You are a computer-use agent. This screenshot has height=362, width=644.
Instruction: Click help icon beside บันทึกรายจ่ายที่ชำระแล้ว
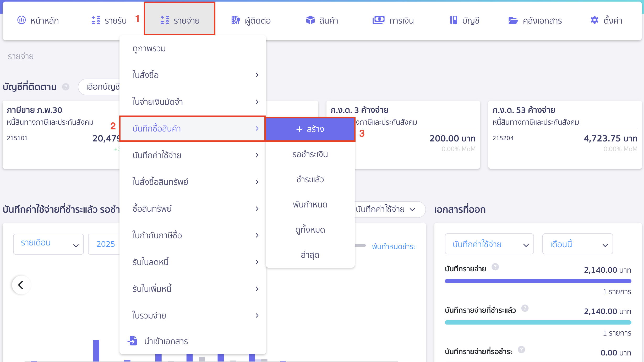pos(525,308)
